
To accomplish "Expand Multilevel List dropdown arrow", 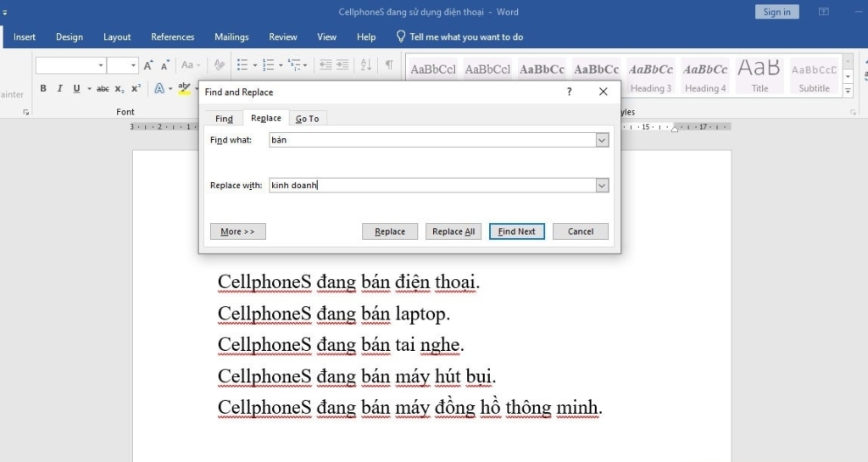I will (x=305, y=65).
